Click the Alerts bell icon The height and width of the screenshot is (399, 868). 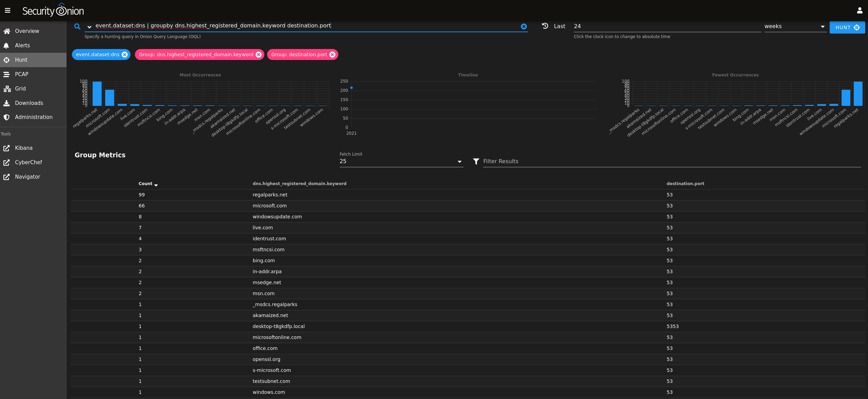(6, 46)
